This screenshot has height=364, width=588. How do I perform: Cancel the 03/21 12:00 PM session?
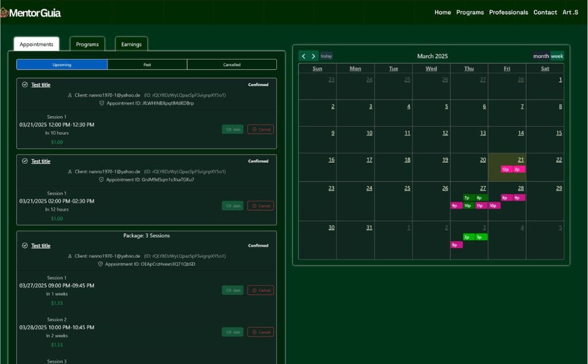pos(261,129)
